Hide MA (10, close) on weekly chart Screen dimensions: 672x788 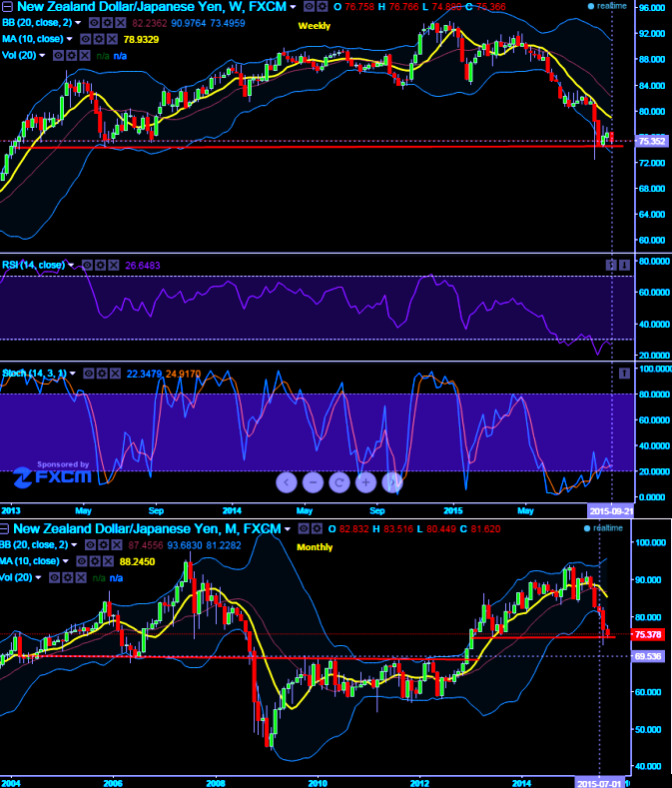pos(86,39)
